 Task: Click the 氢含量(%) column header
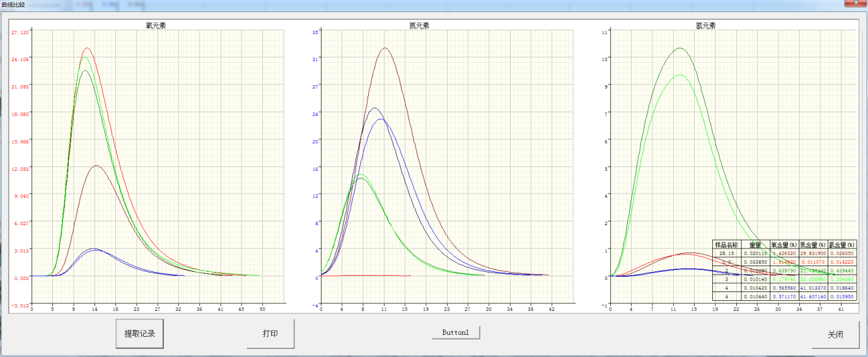point(842,244)
